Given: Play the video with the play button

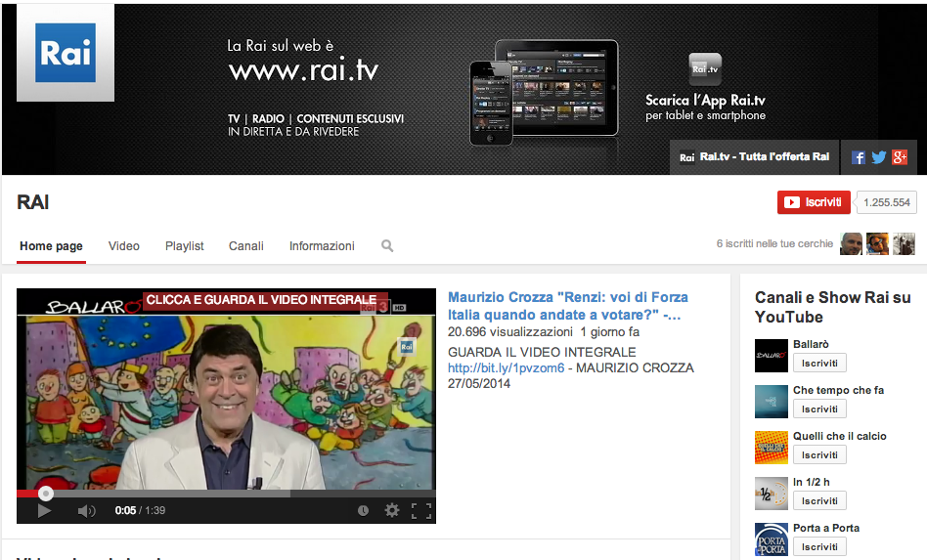Looking at the screenshot, I should pyautogui.click(x=44, y=510).
